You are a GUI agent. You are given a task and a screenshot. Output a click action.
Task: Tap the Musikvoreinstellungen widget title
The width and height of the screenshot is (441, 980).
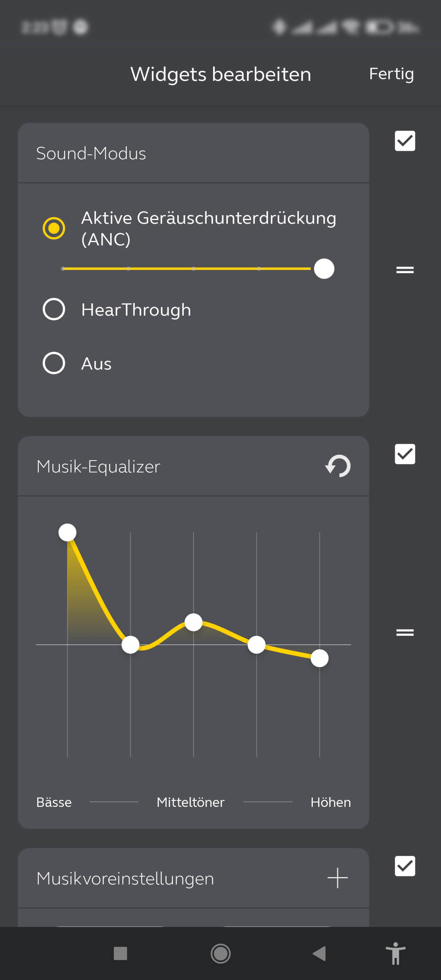[125, 878]
